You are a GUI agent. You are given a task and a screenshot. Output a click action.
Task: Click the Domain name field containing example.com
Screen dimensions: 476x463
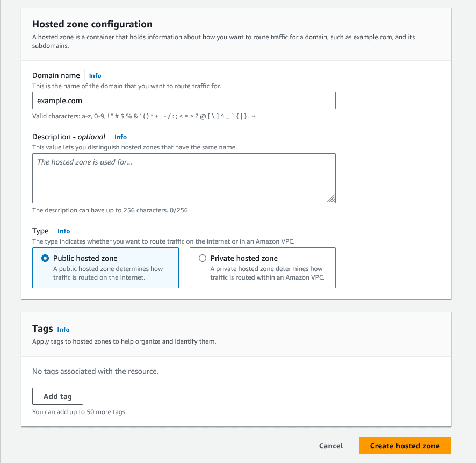[184, 101]
